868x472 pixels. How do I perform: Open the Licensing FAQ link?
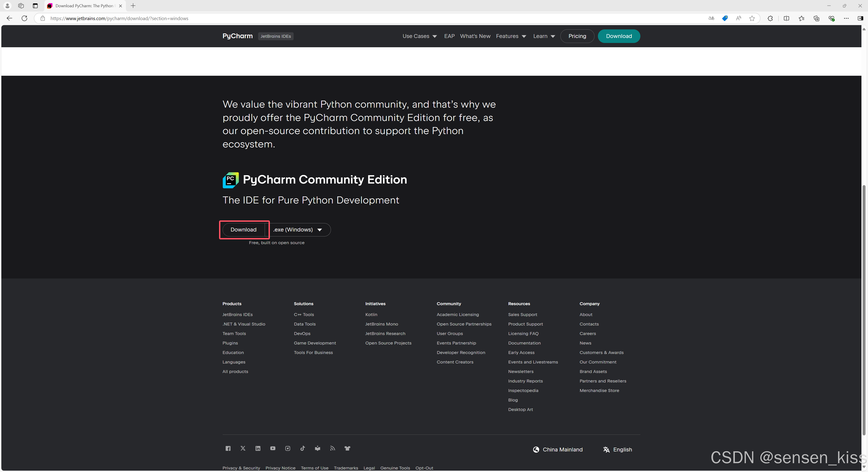523,333
